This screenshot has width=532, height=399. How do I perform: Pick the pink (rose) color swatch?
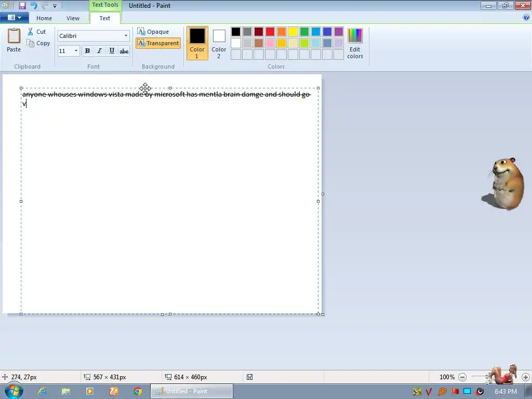point(270,43)
